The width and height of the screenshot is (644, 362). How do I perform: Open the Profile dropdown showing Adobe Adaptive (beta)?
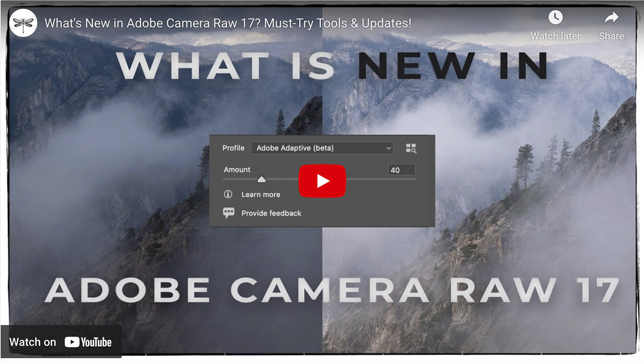coord(322,148)
